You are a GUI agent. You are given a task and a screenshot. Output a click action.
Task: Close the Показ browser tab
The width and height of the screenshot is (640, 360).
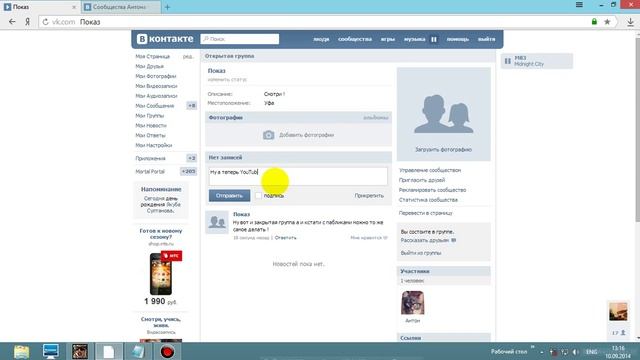pyautogui.click(x=74, y=7)
